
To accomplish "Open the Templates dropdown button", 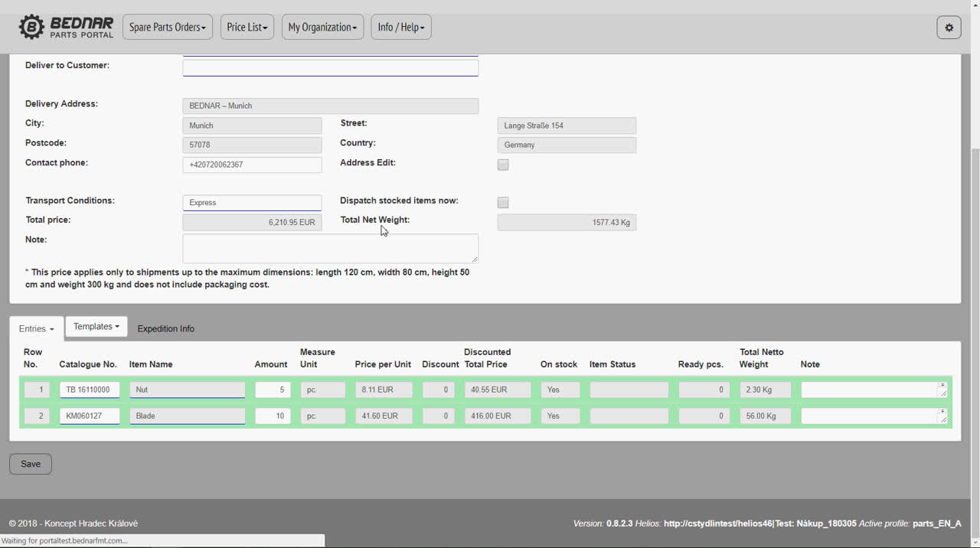I will tap(96, 327).
